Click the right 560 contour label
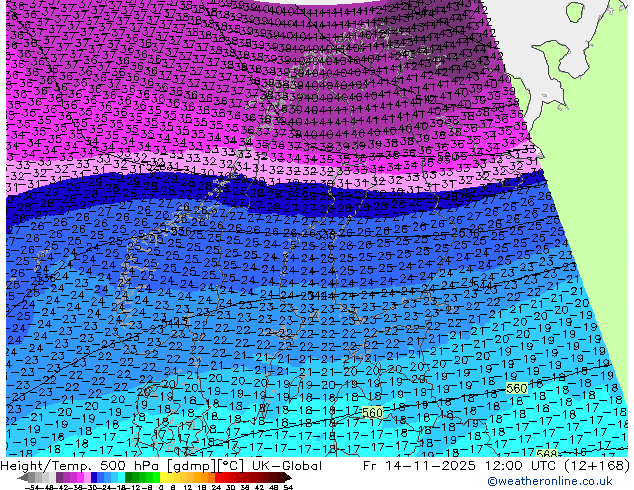This screenshot has width=634, height=490. [x=516, y=388]
